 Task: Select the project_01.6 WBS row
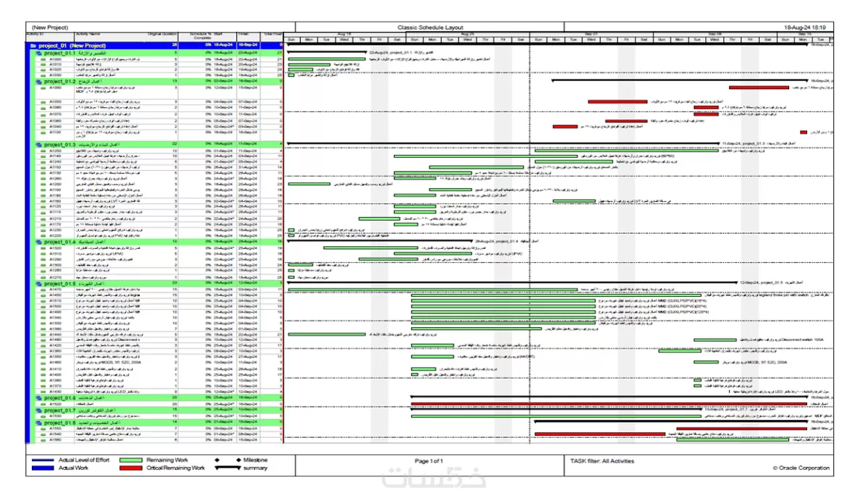click(x=158, y=398)
